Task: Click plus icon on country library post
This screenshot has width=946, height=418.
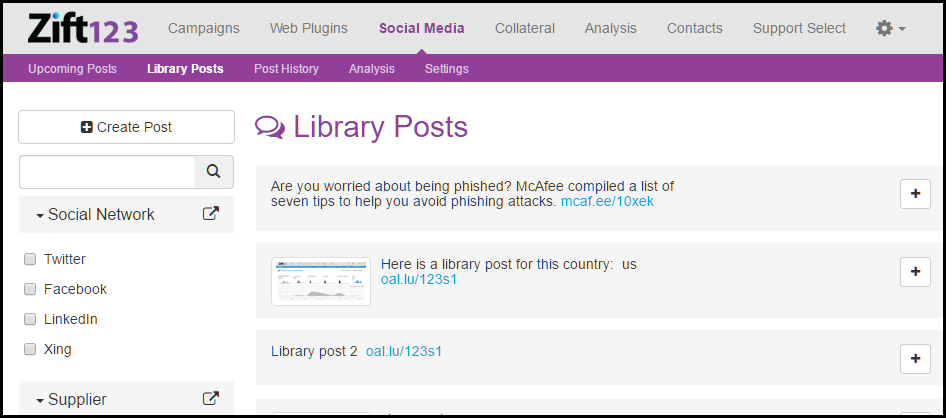Action: 915,271
